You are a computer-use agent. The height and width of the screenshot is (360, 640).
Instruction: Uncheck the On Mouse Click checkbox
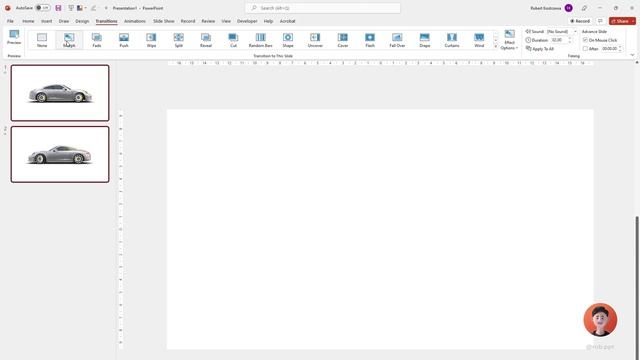585,40
